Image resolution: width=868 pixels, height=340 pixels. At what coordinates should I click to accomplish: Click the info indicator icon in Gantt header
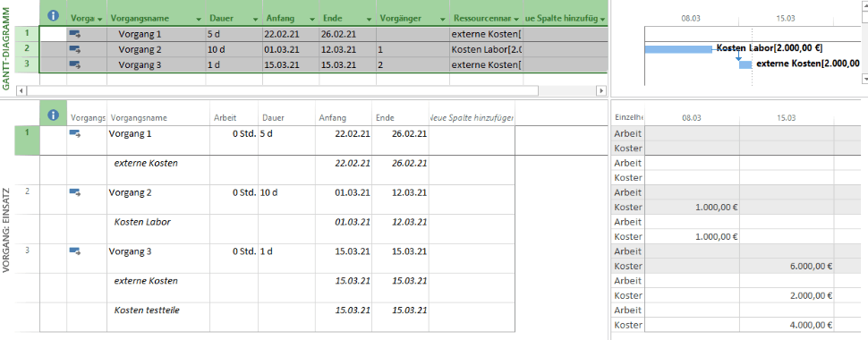click(x=53, y=16)
